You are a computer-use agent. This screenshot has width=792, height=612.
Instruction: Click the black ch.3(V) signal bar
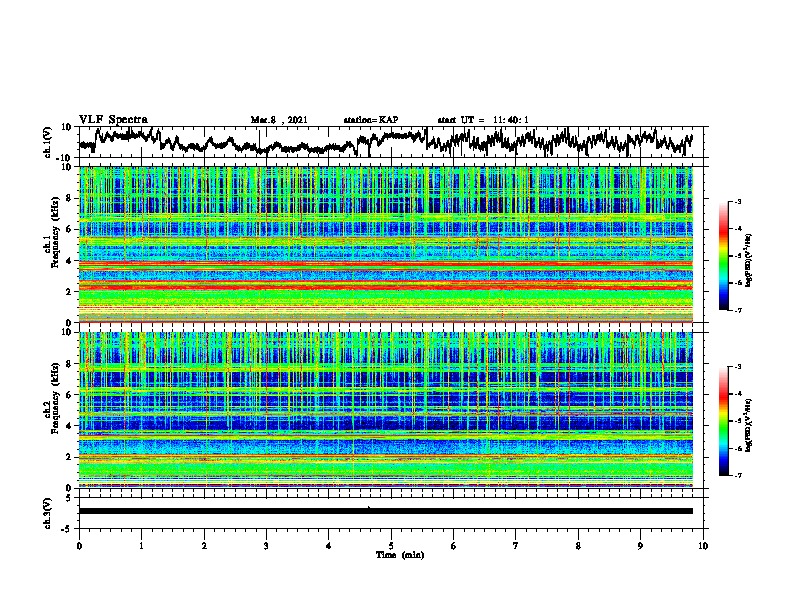pos(386,511)
